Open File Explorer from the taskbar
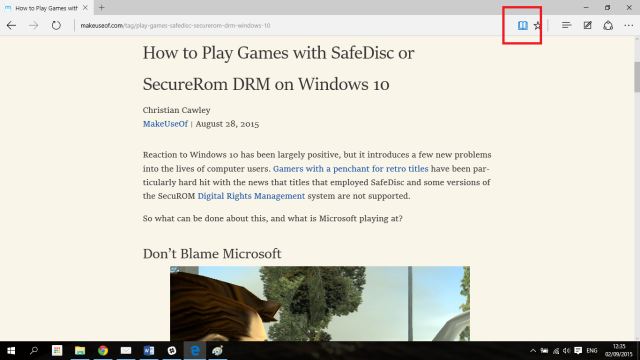This screenshot has height=360, width=640. (80, 351)
